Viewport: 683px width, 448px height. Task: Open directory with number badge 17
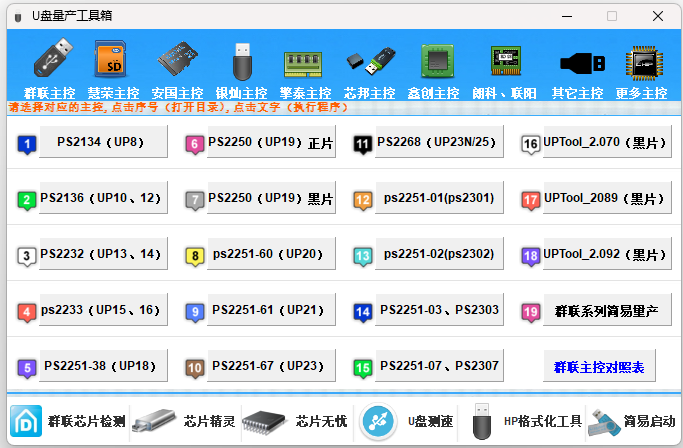[531, 200]
